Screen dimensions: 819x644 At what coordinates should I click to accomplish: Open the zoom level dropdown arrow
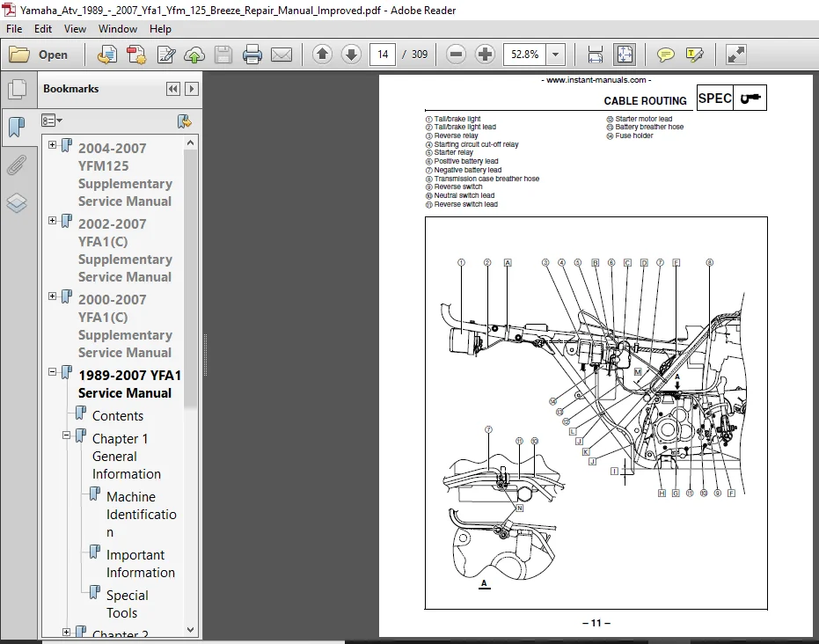click(x=556, y=55)
